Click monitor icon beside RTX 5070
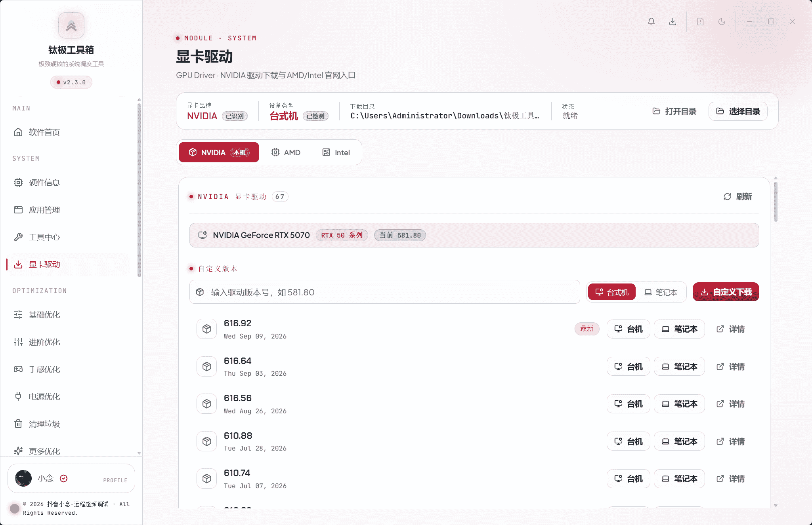 (x=203, y=235)
